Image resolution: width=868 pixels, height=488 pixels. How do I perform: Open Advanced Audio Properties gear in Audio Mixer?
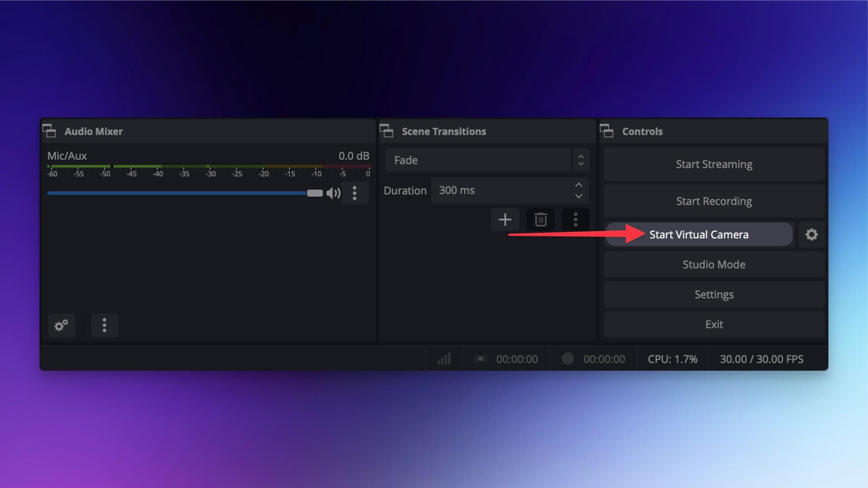pos(61,325)
